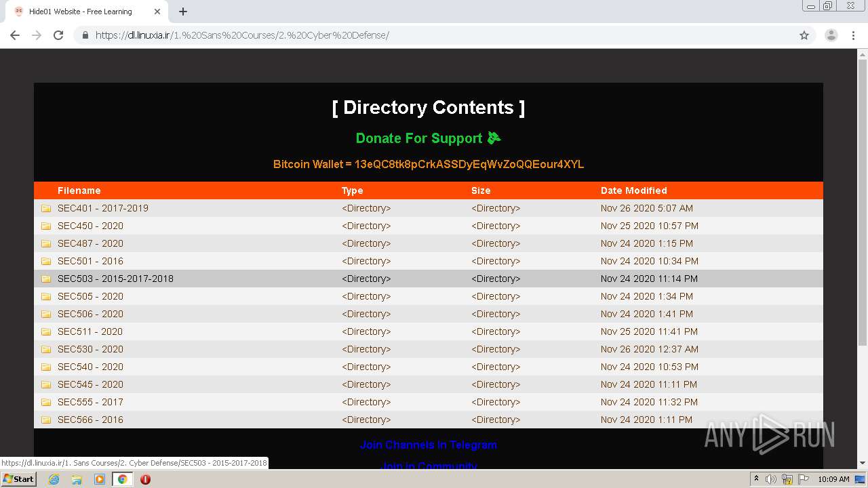Click folder icon for SEC540 - 2020
The height and width of the screenshot is (488, 868).
pyautogui.click(x=46, y=367)
